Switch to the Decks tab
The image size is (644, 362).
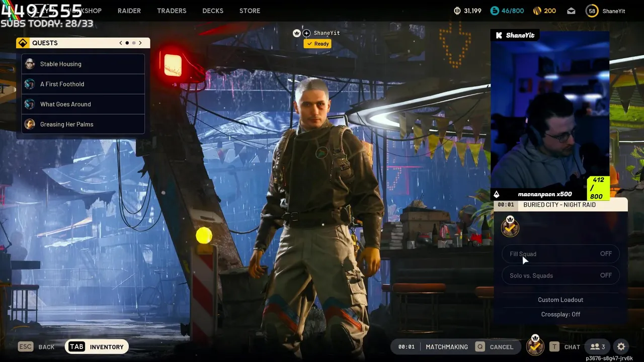point(213,11)
